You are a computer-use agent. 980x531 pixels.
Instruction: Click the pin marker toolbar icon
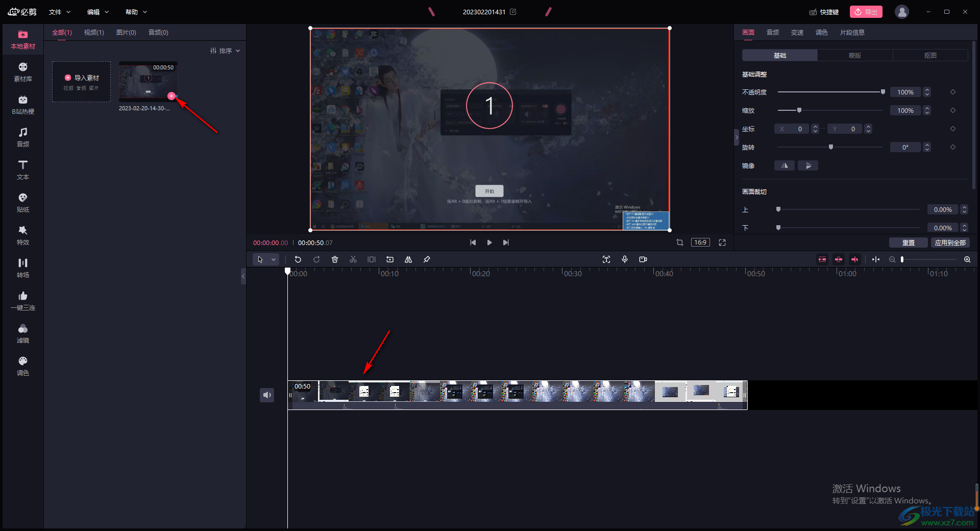[x=427, y=259]
